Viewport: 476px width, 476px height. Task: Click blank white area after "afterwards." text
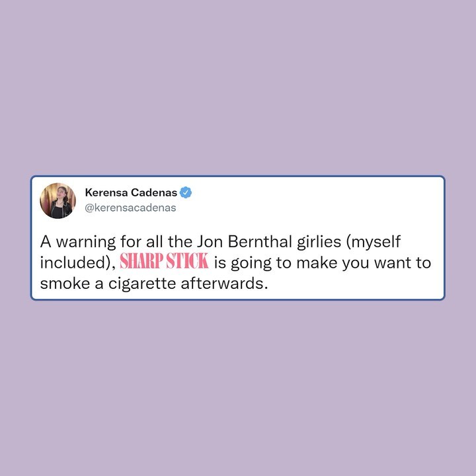point(355,284)
